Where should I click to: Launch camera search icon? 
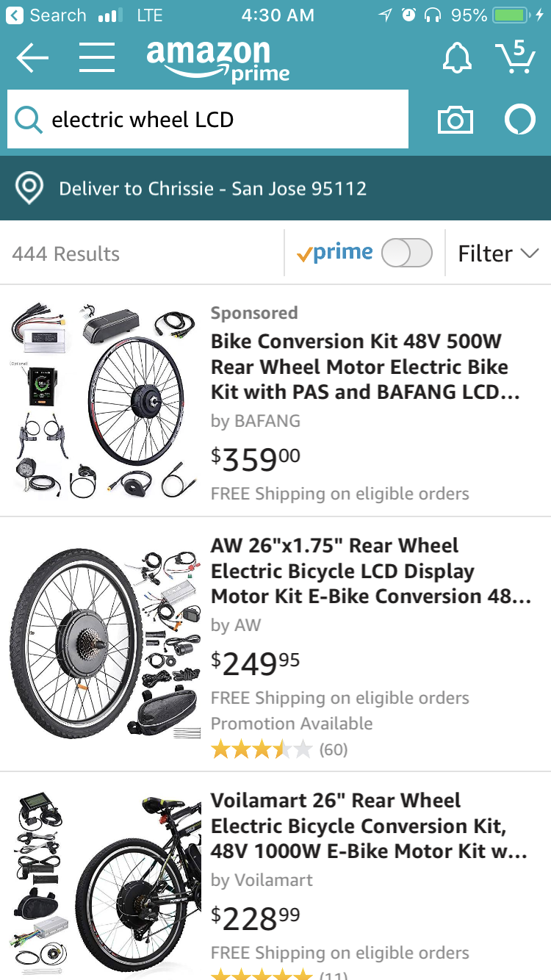pos(455,120)
